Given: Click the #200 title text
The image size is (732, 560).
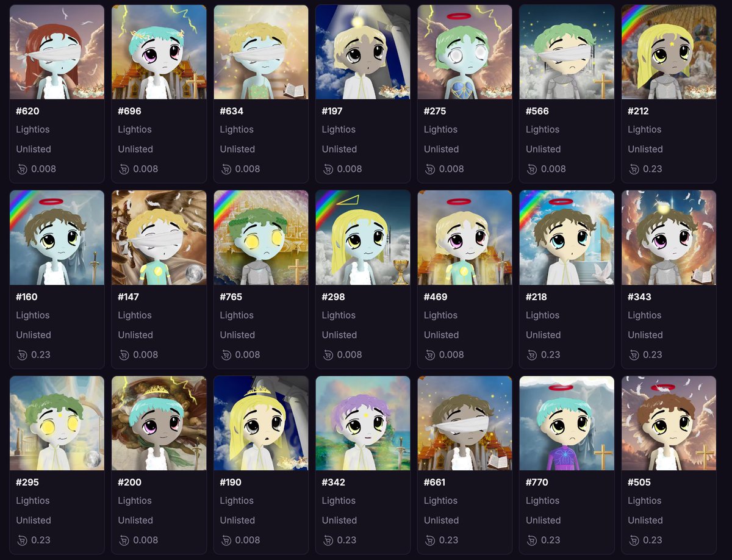Looking at the screenshot, I should coord(129,483).
